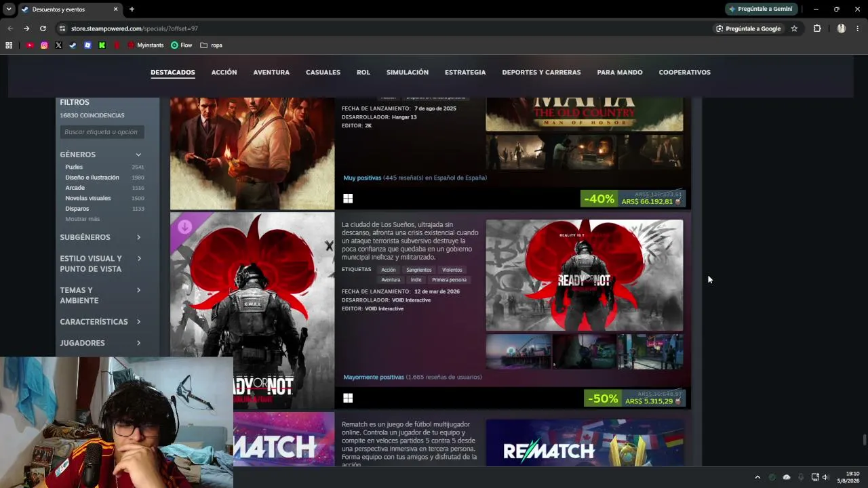Image resolution: width=868 pixels, height=488 pixels.
Task: Open the apps grid in bookmarks bar
Action: click(x=9, y=45)
